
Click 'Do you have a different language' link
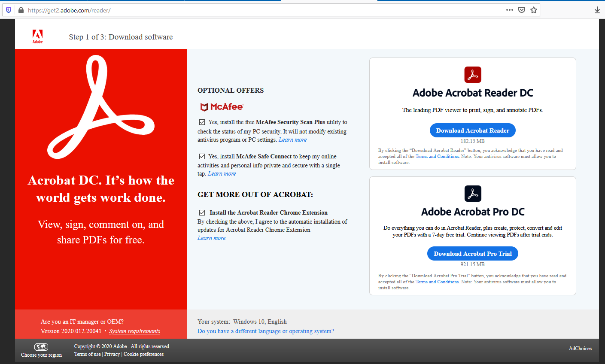click(x=265, y=331)
